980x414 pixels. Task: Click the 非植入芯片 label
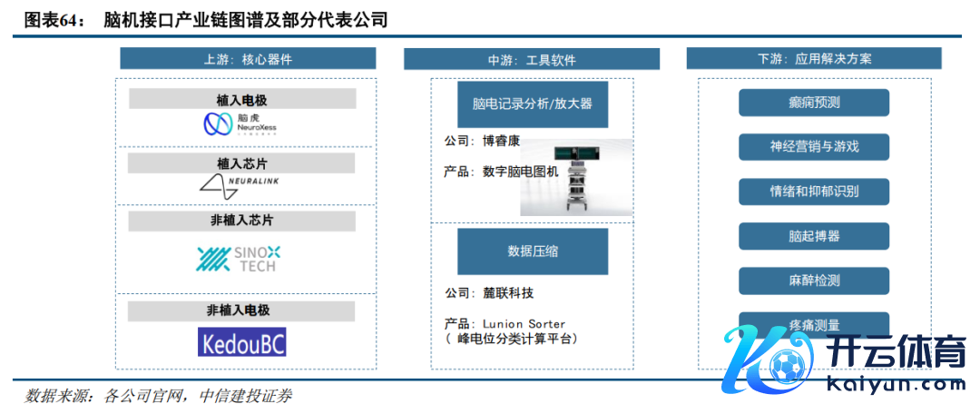241,221
